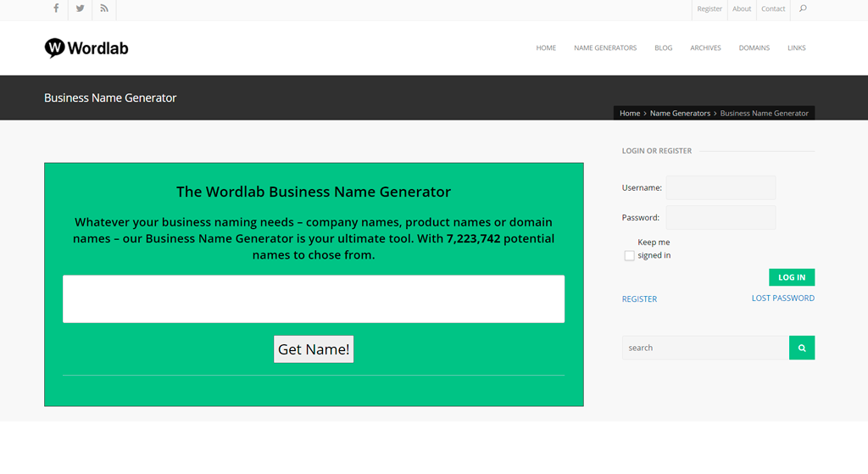This screenshot has width=868, height=474.
Task: Click the Wordlab logo
Action: tap(86, 48)
